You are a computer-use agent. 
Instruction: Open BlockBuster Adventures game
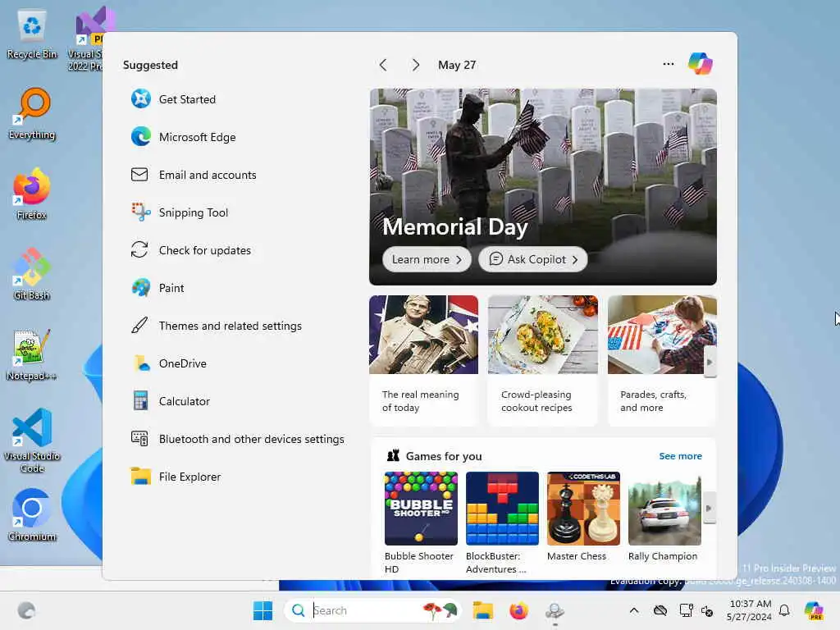[x=502, y=523]
